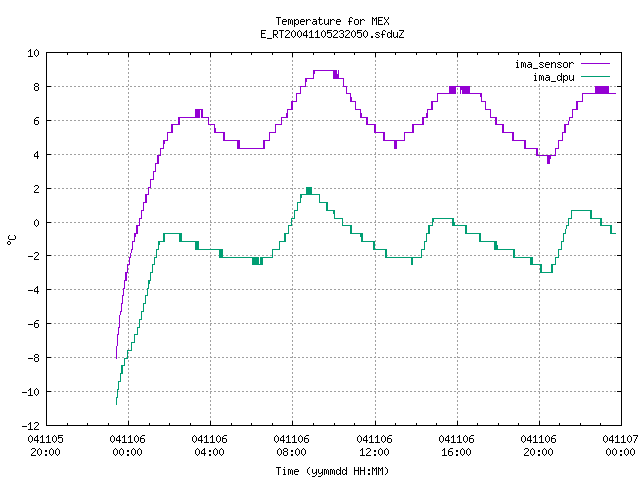This screenshot has width=640, height=480.
Task: Click the purple ima_sensor legend line sample
Action: 596,64
